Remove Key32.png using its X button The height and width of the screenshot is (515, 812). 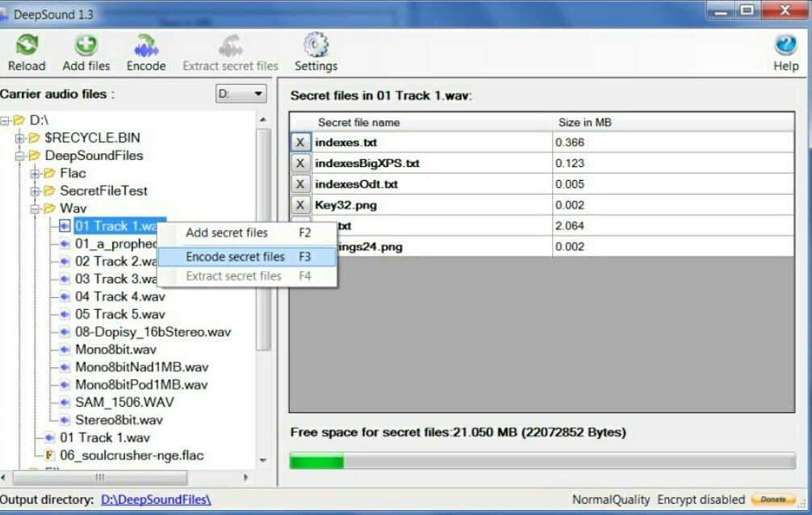tap(300, 205)
